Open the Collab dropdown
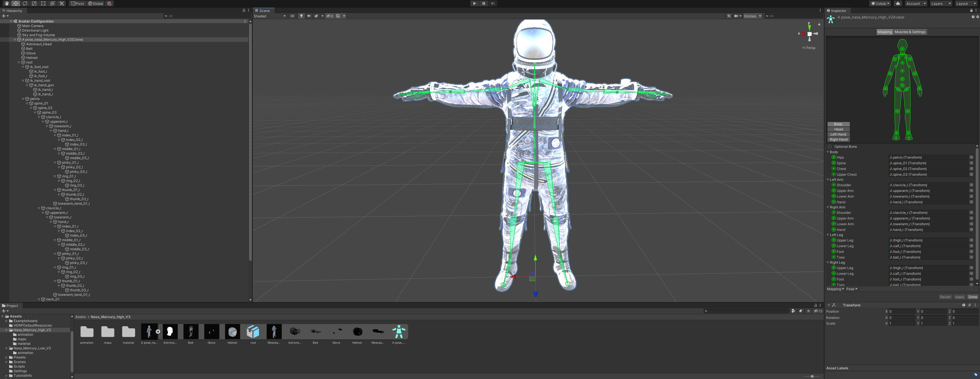The width and height of the screenshot is (980, 379). coord(880,3)
